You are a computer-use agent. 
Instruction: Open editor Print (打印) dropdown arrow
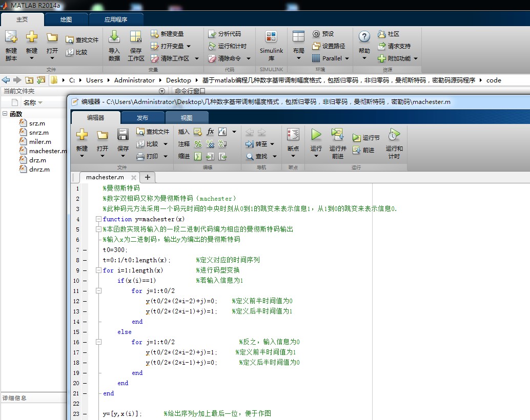tap(165, 156)
